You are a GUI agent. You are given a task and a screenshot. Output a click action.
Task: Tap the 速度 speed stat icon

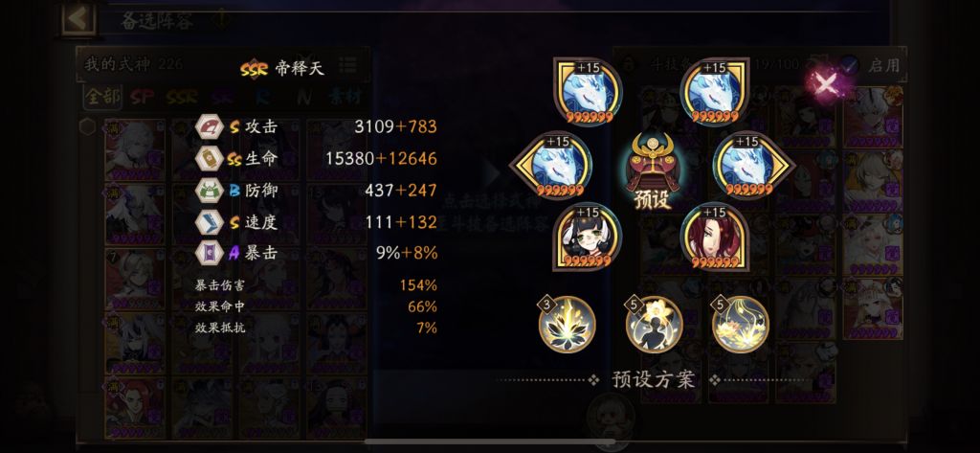point(209,221)
